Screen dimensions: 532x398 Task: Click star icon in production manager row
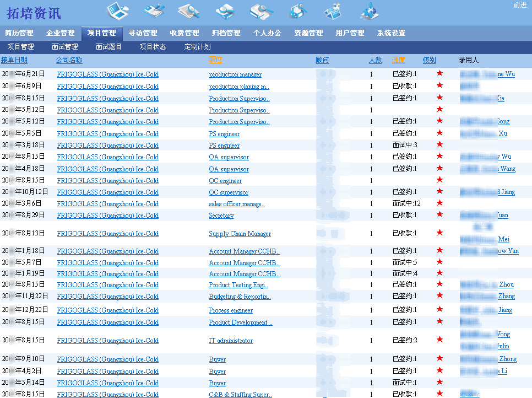[439, 73]
